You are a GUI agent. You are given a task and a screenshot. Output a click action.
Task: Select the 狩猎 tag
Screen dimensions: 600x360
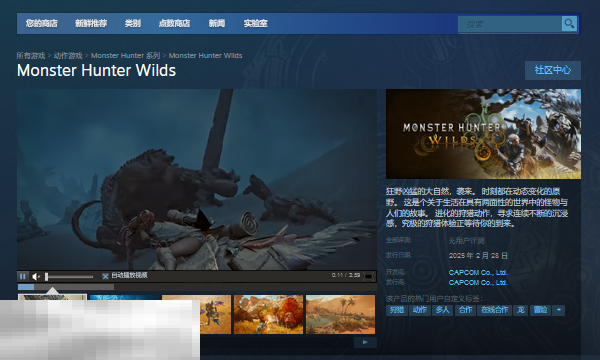(x=396, y=310)
